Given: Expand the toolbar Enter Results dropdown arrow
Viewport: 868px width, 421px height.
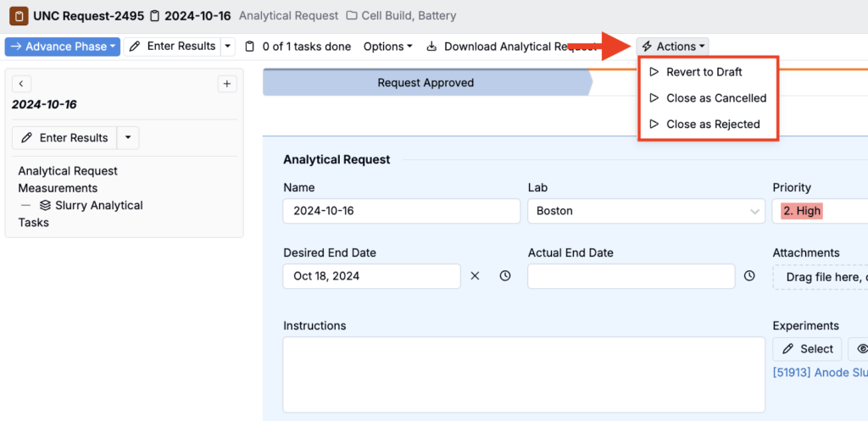Looking at the screenshot, I should [x=227, y=47].
